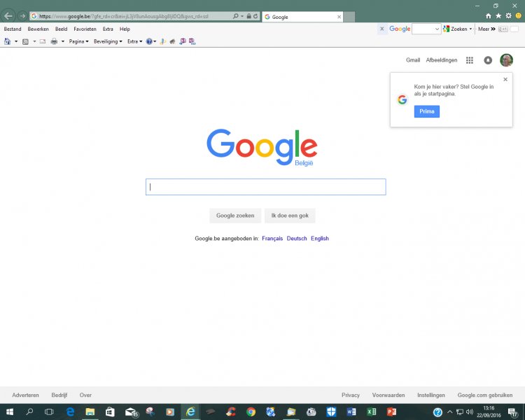Click the smiley feedback icon
The image size is (525, 420).
pyautogui.click(x=519, y=15)
